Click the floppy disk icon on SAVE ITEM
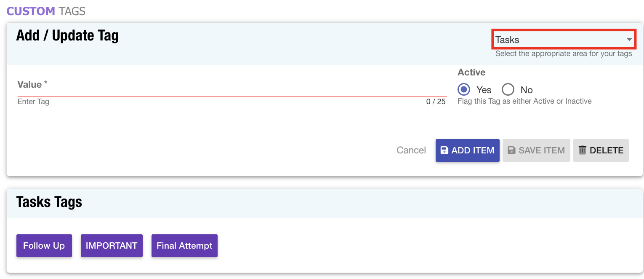The width and height of the screenshot is (644, 279). click(511, 150)
